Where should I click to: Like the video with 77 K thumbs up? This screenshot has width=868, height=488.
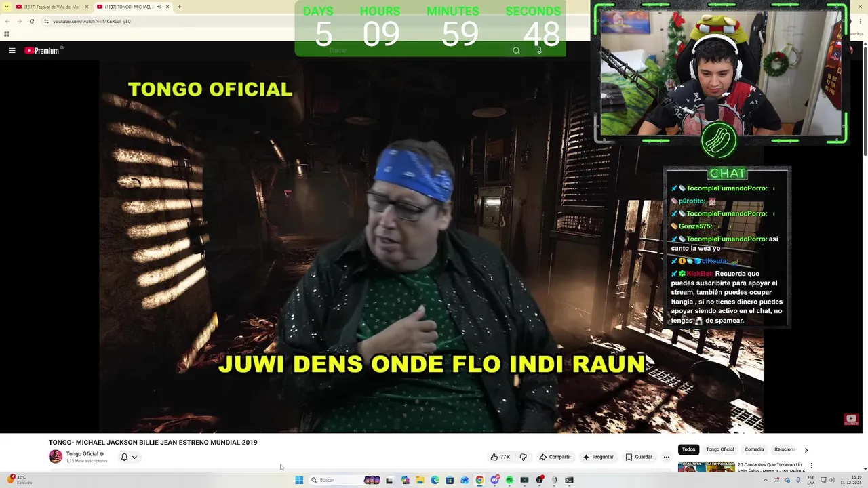(x=500, y=457)
